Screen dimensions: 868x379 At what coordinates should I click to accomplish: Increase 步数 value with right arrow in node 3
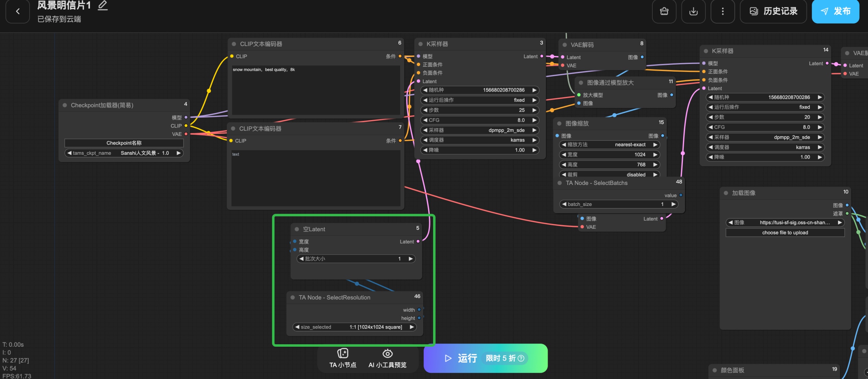[534, 110]
